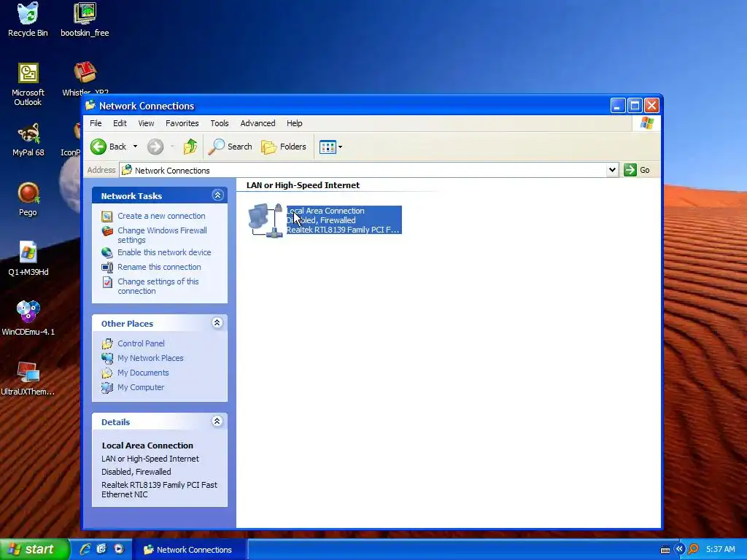Click the Windows flag logo in menu bar

click(x=646, y=123)
